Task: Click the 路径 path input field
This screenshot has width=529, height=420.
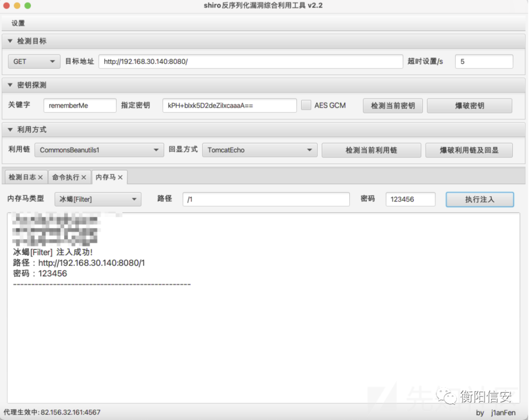Action: 266,199
